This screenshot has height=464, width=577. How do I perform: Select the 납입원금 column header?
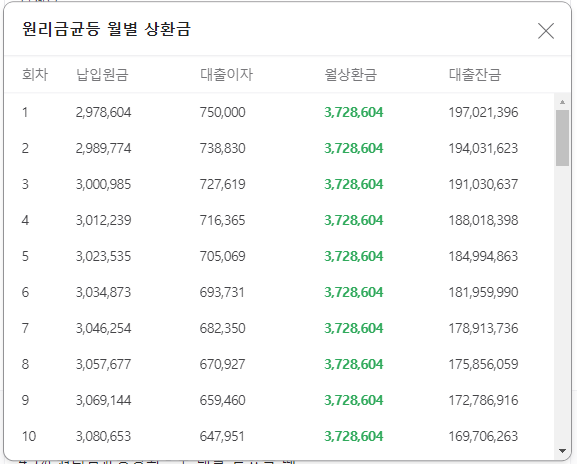(102, 74)
